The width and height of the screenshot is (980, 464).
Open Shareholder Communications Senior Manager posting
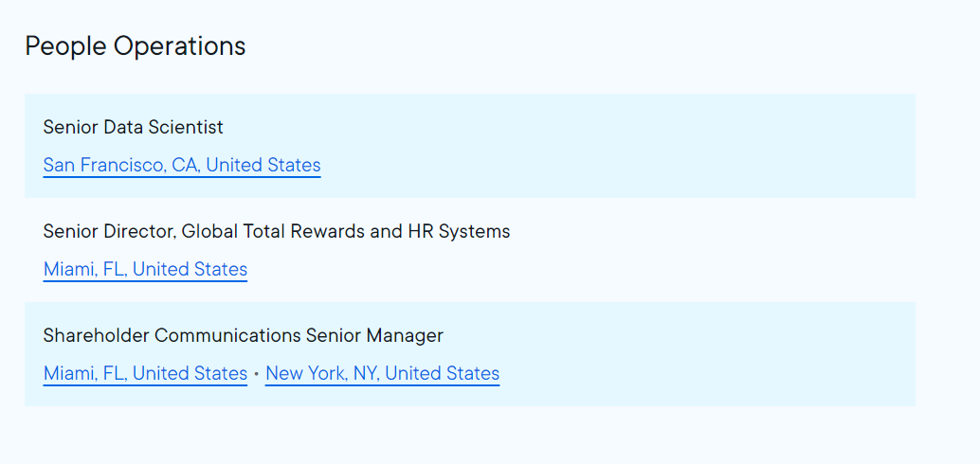coord(243,335)
